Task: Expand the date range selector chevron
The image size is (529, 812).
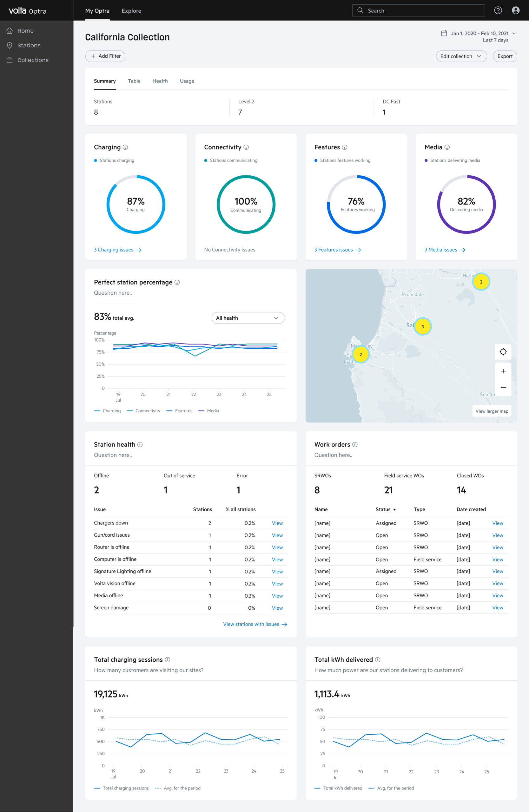Action: pyautogui.click(x=514, y=33)
